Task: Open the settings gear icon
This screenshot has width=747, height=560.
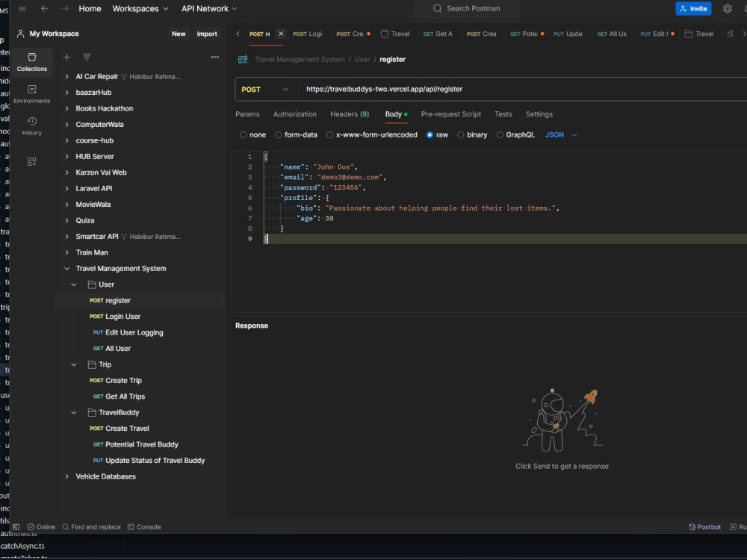Action: [x=727, y=8]
